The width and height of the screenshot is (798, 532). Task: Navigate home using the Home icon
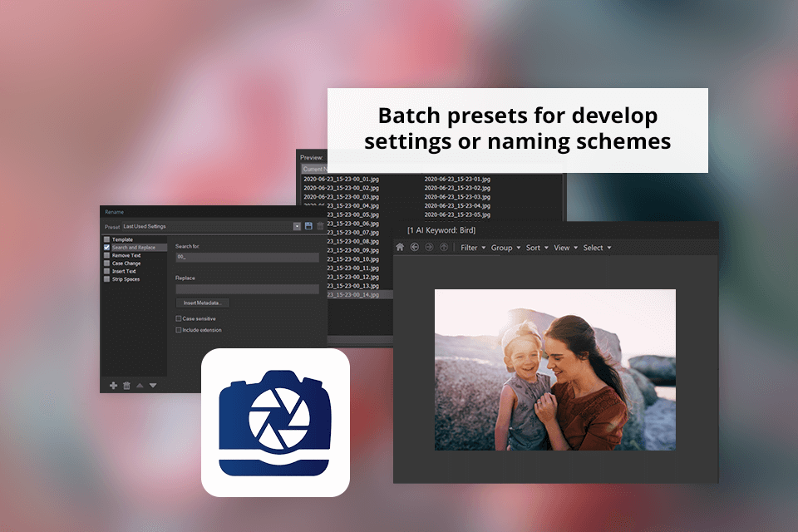tap(400, 248)
